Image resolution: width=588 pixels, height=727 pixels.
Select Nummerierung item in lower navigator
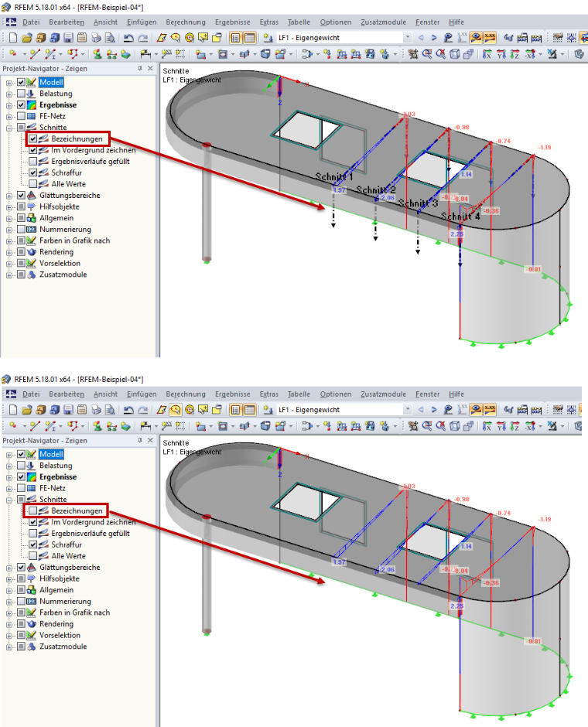(x=65, y=601)
